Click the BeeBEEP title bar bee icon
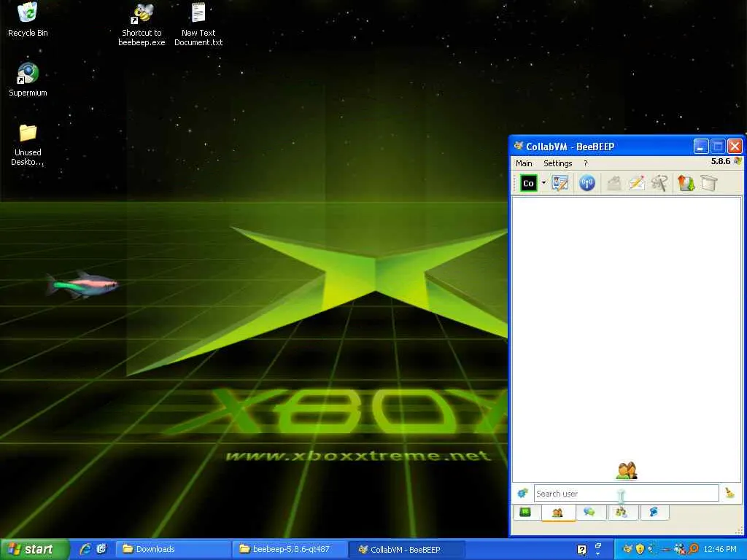747x560 pixels. (519, 146)
